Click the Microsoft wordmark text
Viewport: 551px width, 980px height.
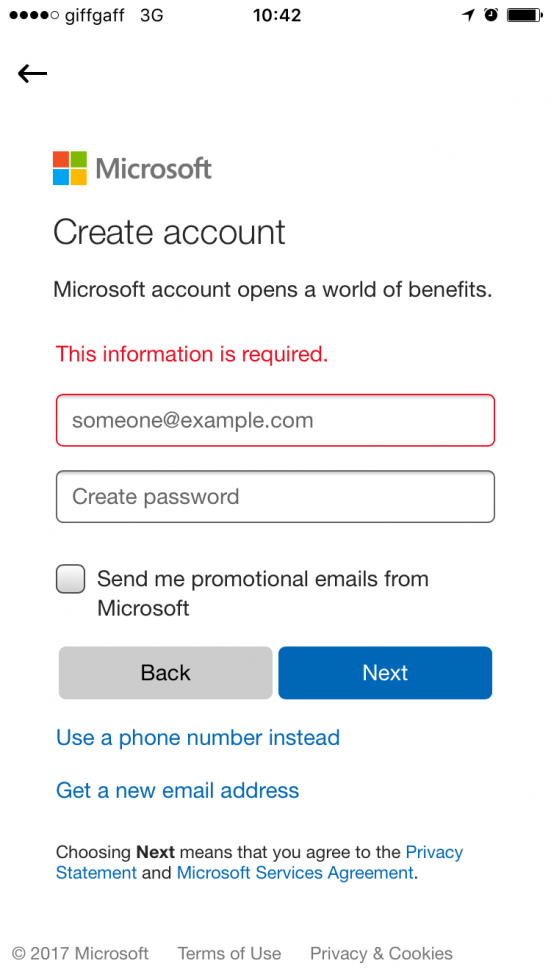point(154,169)
